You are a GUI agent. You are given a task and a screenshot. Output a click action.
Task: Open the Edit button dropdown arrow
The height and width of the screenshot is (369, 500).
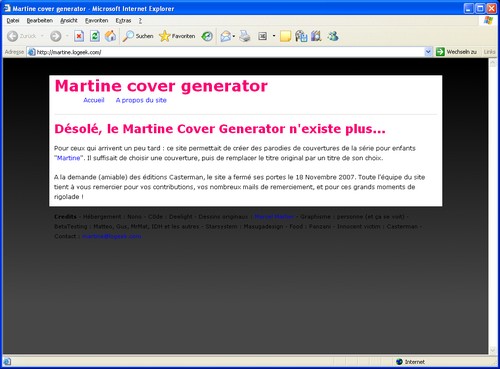click(274, 36)
